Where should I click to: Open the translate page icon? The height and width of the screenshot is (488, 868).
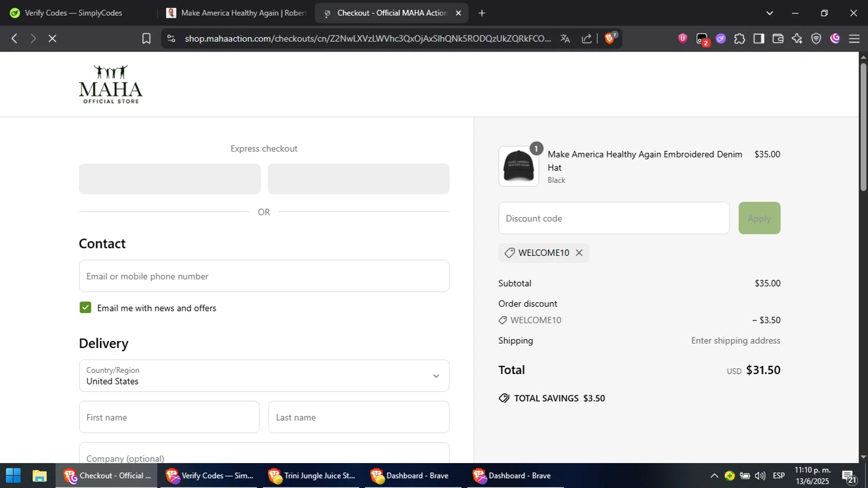565,38
